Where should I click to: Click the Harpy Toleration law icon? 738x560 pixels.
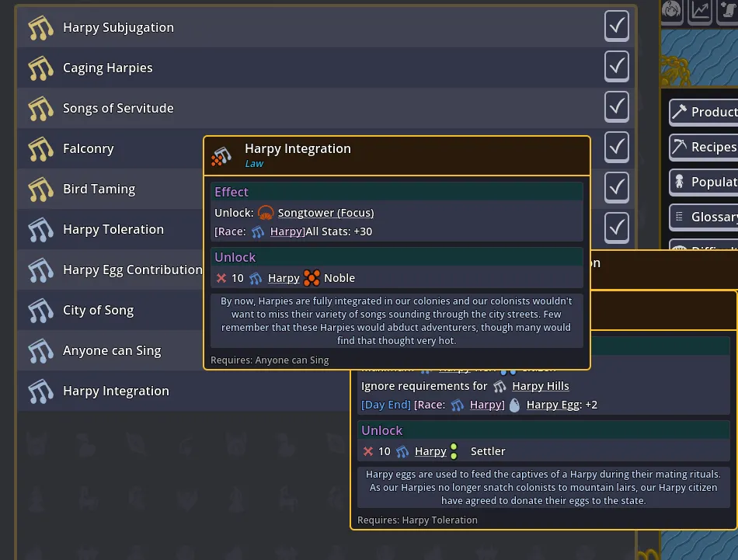point(40,230)
